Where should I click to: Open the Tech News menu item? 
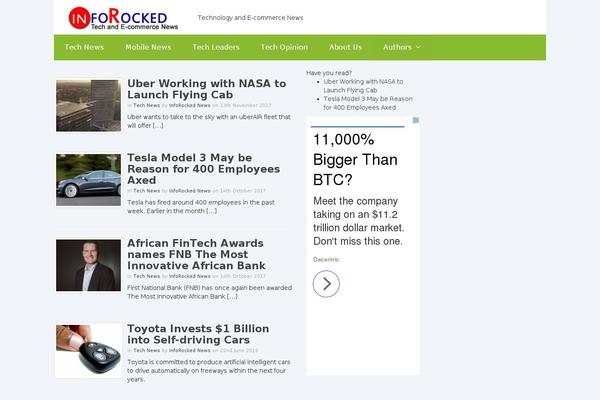click(x=84, y=47)
